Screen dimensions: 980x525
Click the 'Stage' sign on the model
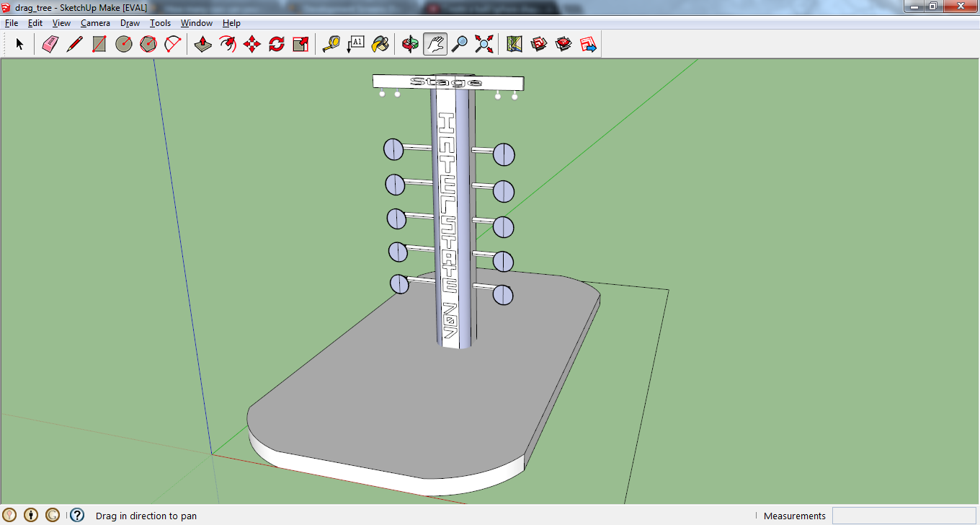coord(447,81)
